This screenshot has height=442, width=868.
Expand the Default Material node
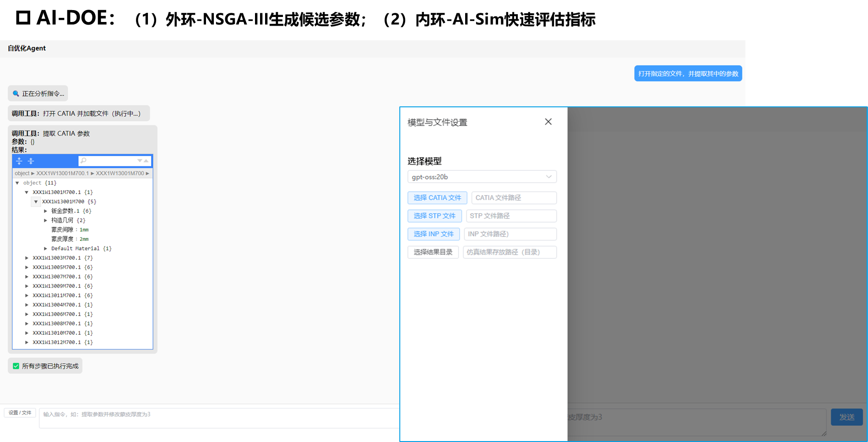[45, 249]
